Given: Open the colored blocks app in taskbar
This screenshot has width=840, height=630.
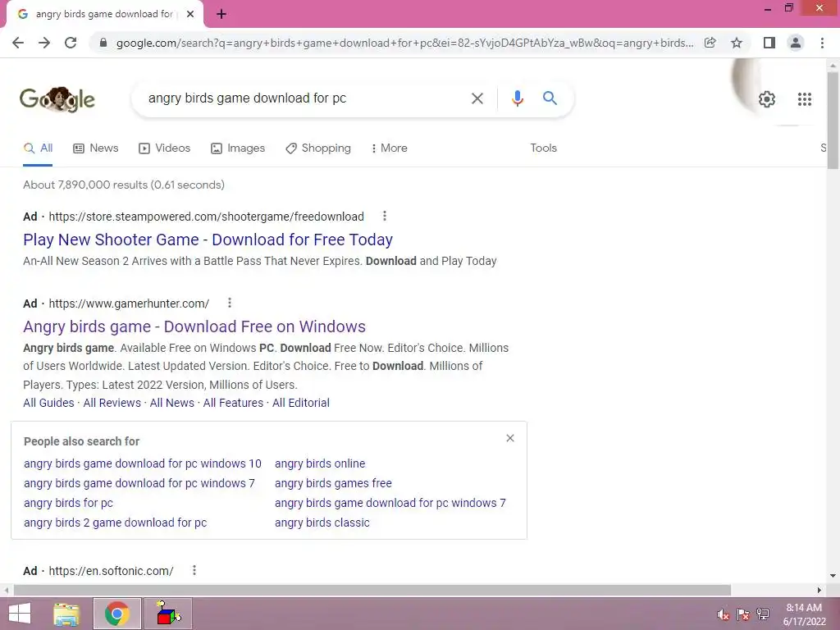Looking at the screenshot, I should pyautogui.click(x=168, y=614).
